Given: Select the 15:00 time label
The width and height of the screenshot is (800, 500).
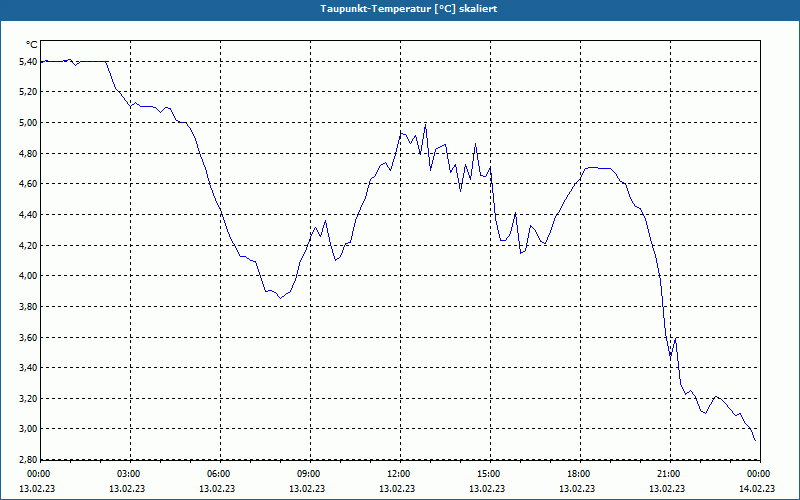Looking at the screenshot, I should pos(489,474).
